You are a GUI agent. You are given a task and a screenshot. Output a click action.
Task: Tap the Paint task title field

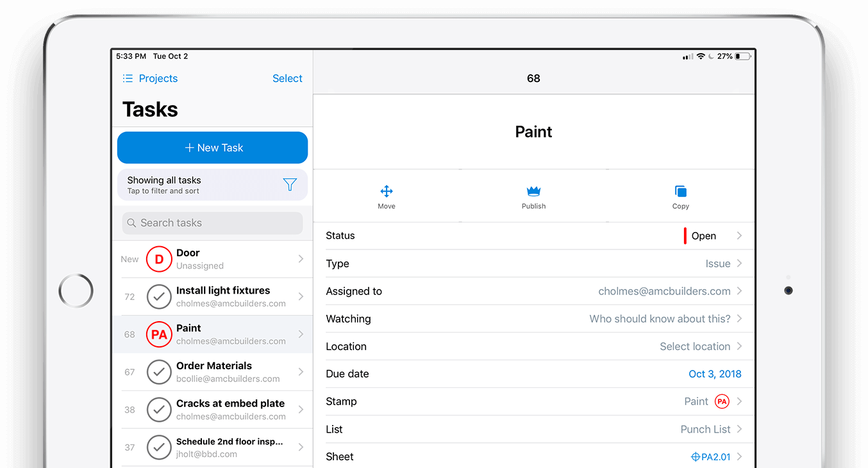pyautogui.click(x=533, y=132)
